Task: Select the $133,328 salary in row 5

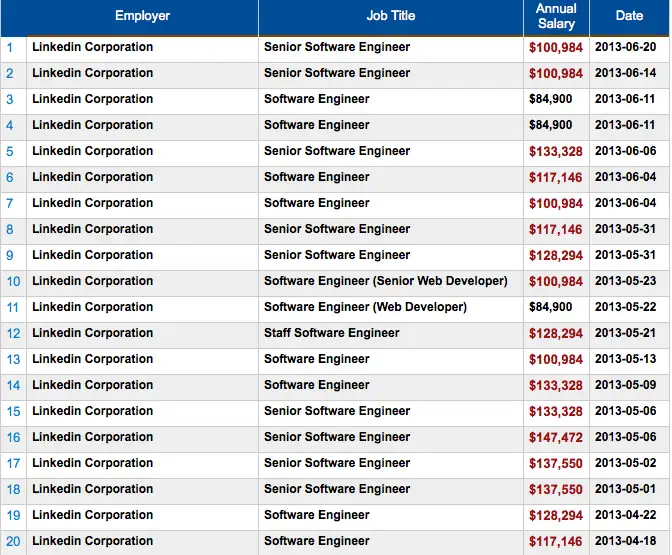Action: [556, 152]
